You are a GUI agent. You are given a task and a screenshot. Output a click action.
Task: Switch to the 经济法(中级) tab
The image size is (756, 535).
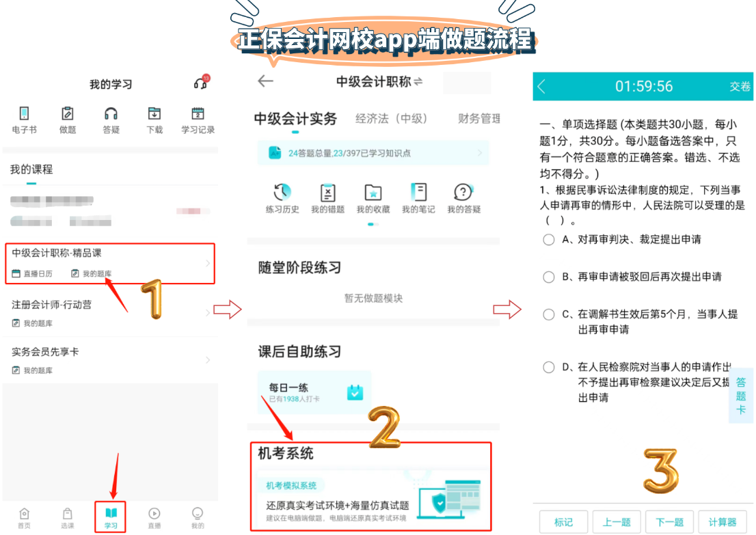point(392,118)
